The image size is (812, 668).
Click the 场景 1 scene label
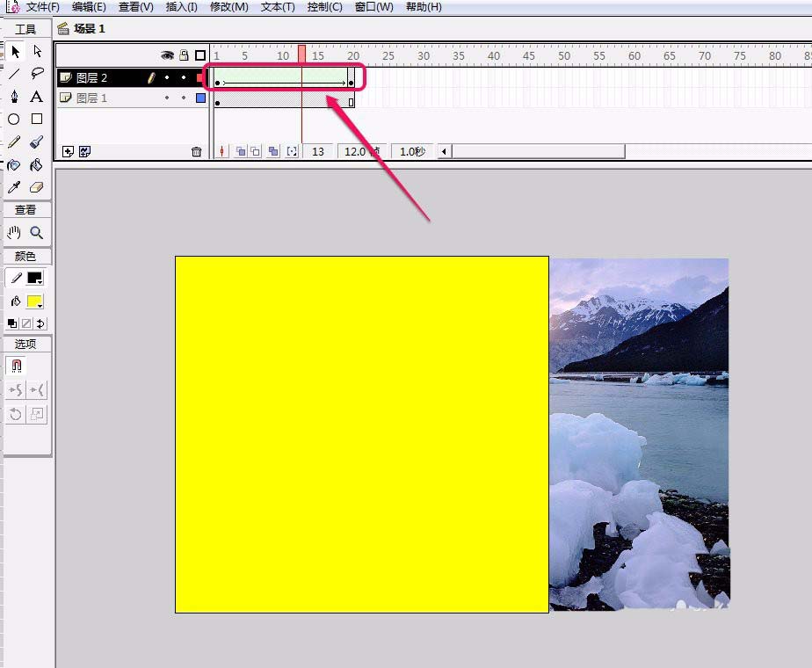click(x=89, y=28)
